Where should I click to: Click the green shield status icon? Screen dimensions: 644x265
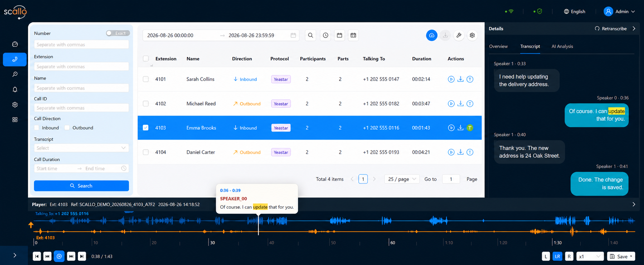pyautogui.click(x=540, y=11)
